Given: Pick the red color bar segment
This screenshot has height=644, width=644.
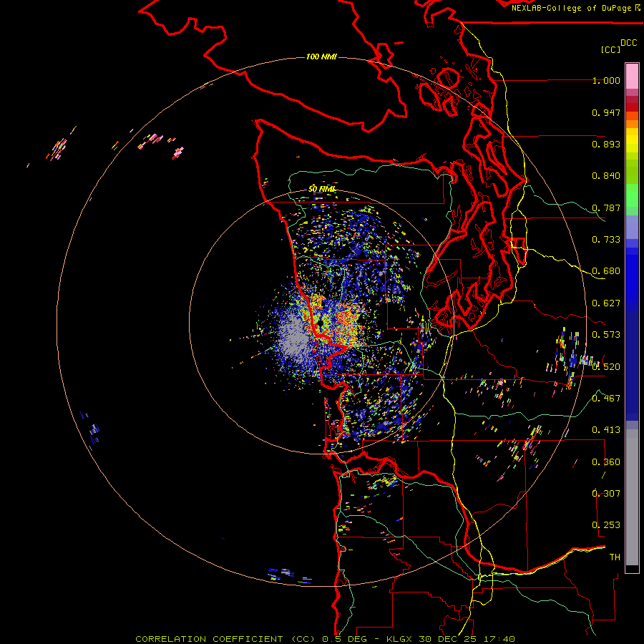Looking at the screenshot, I should pos(632,107).
